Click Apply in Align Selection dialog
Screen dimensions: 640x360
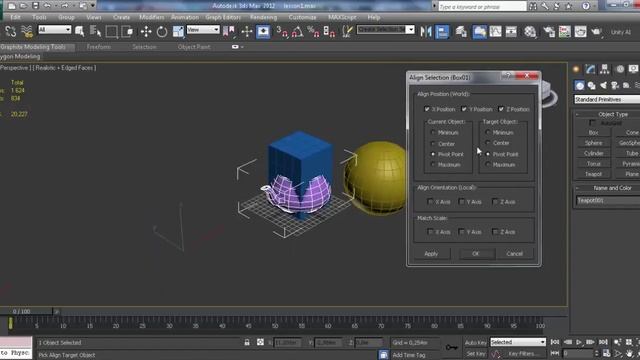[431, 253]
